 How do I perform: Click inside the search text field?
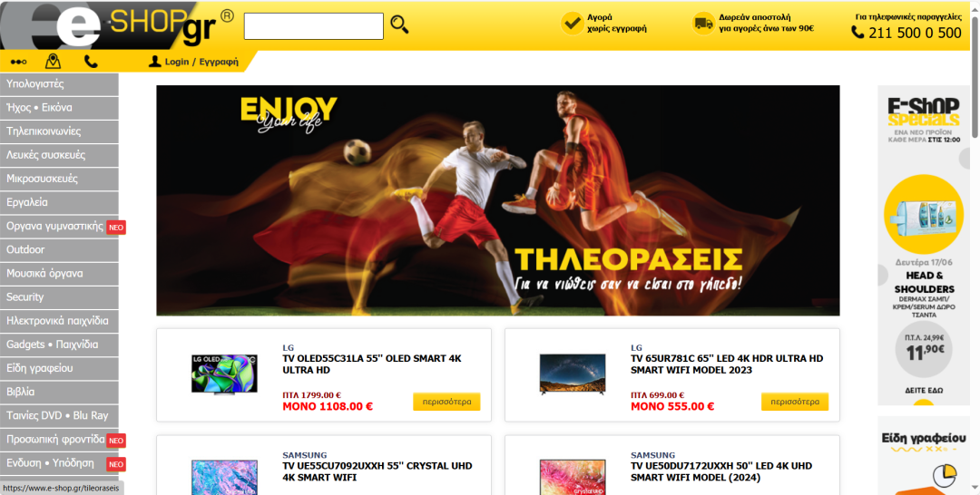tap(314, 26)
